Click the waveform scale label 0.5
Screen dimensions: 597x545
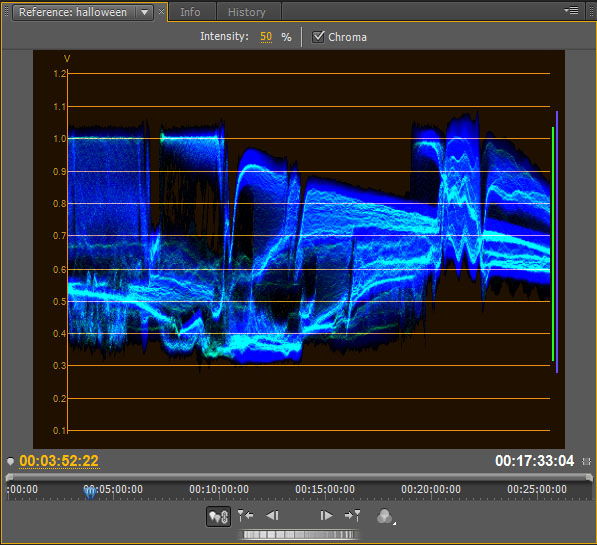[59, 302]
